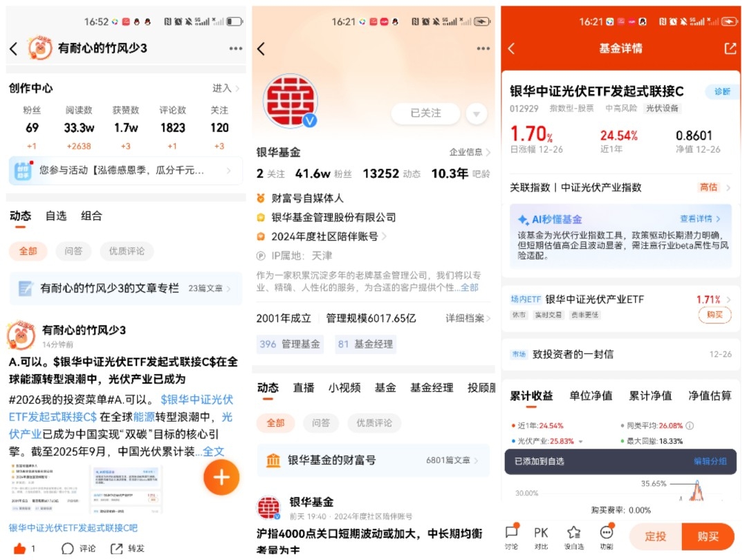Go back from the 基金详情 page
747x560 pixels.
511,48
